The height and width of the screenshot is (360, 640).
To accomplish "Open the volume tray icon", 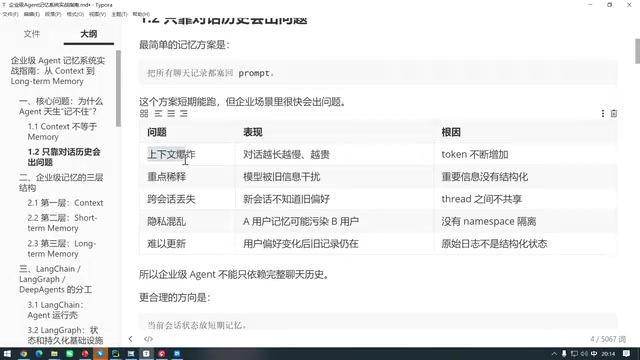I will (x=584, y=353).
